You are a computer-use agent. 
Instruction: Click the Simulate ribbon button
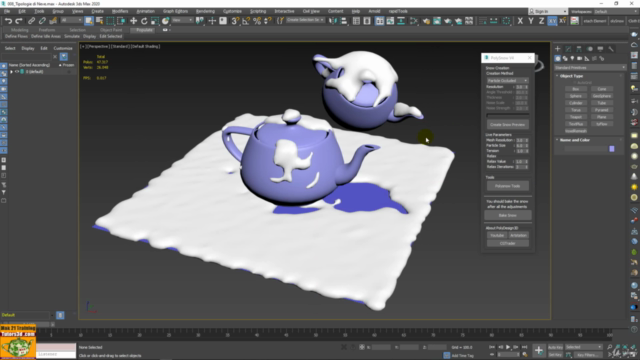72,36
